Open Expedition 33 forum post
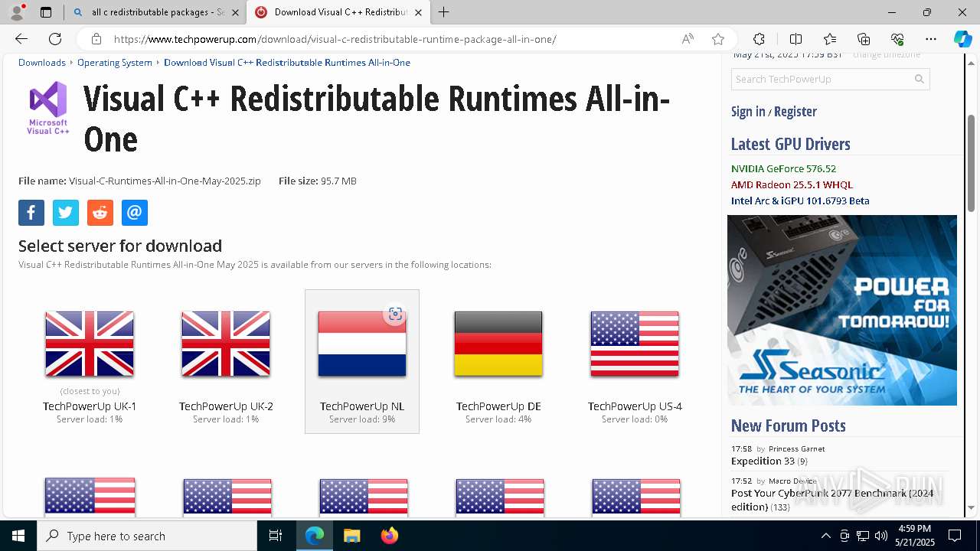The image size is (980, 551). (x=763, y=461)
